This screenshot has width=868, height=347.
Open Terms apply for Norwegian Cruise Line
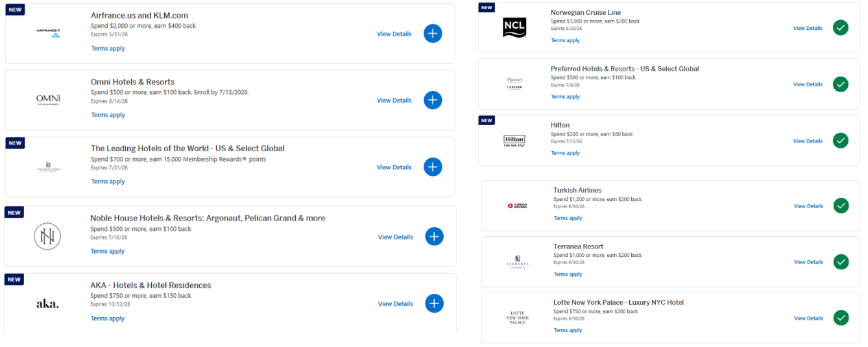pyautogui.click(x=565, y=40)
